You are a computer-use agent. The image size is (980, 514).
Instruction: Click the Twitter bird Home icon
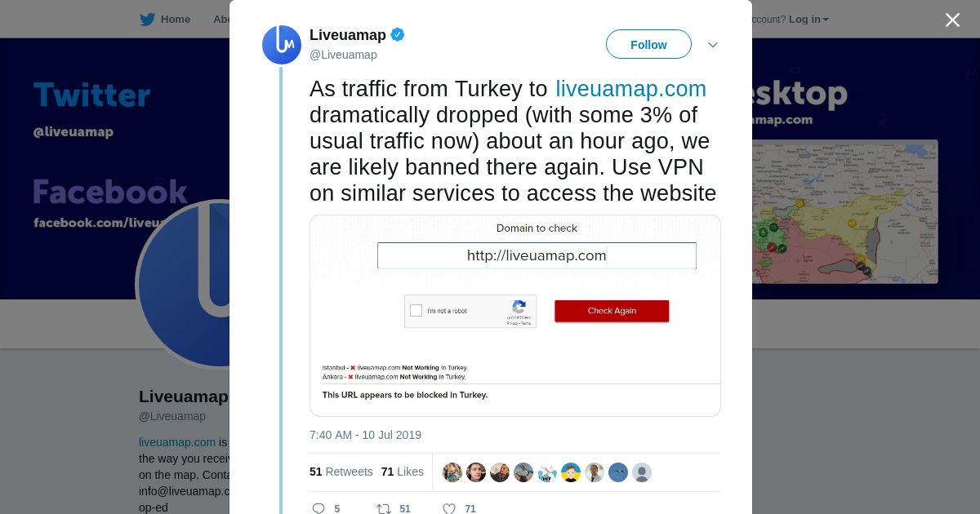[x=147, y=20]
